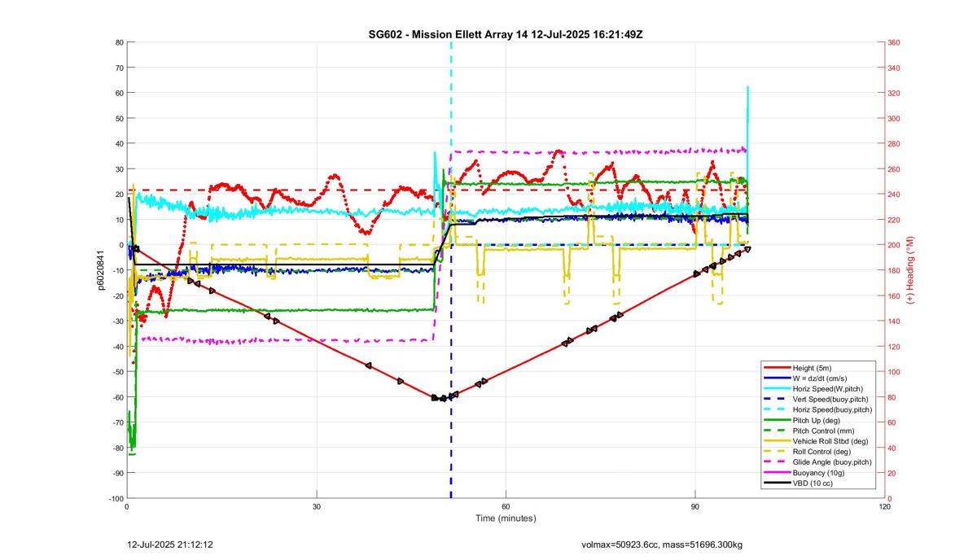Select the '-80' left axis tick label
977x560 pixels.
click(x=117, y=448)
